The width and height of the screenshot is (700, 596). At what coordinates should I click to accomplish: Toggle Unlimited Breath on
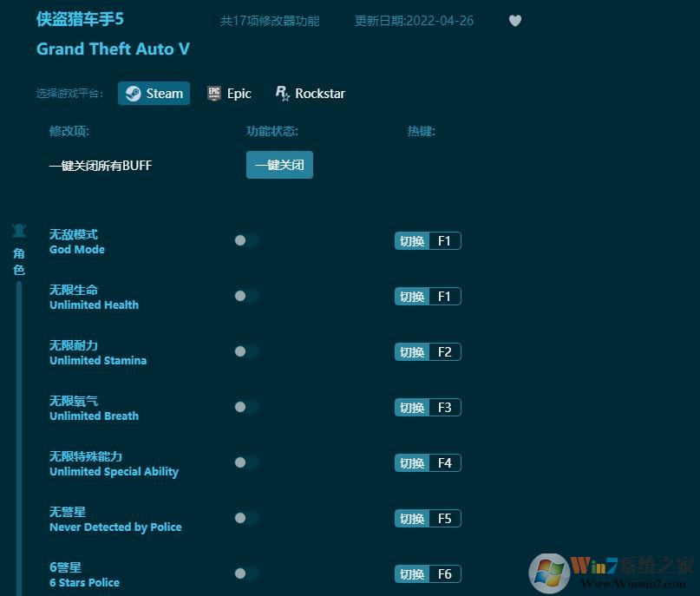coord(245,407)
